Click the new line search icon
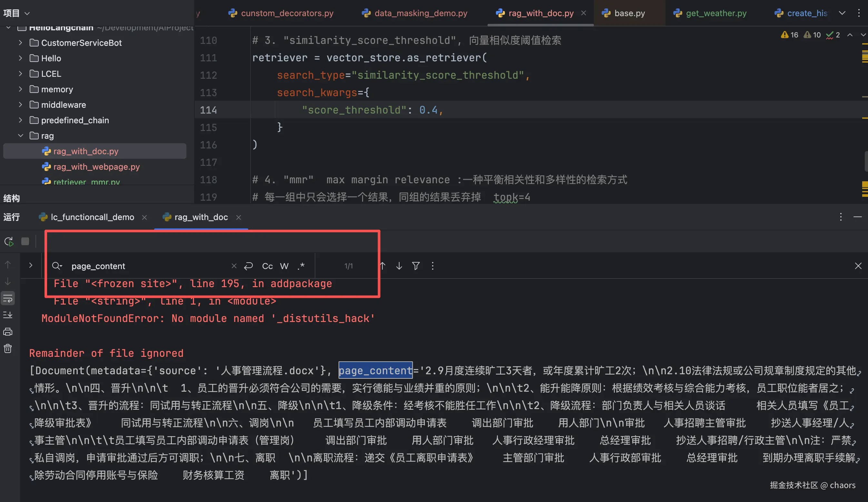 coord(248,266)
